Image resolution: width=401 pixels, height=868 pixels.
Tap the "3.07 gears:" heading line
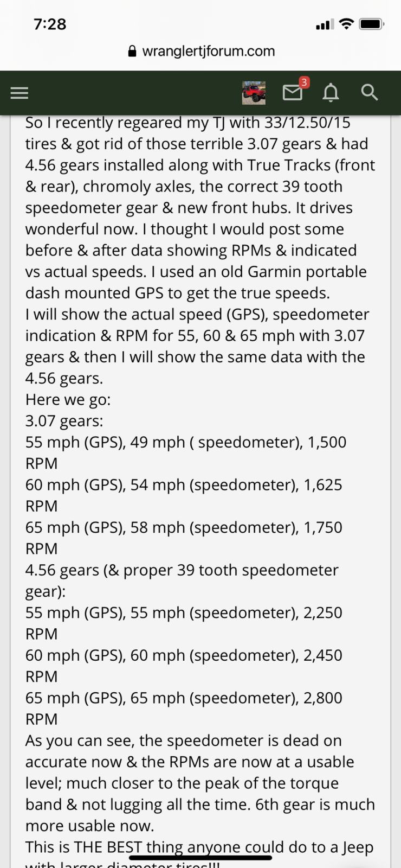(x=64, y=421)
